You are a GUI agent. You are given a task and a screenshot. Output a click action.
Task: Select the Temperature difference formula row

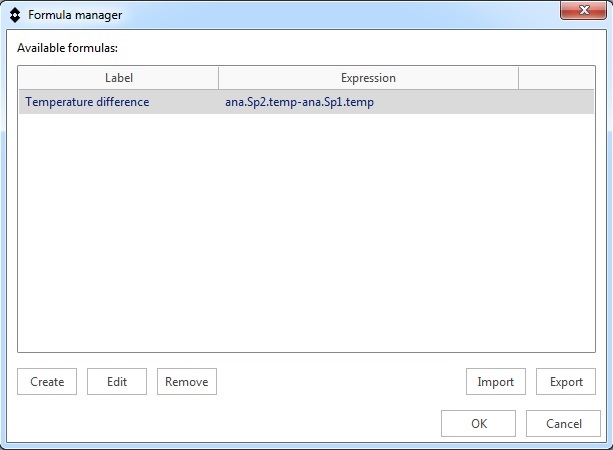coord(87,102)
